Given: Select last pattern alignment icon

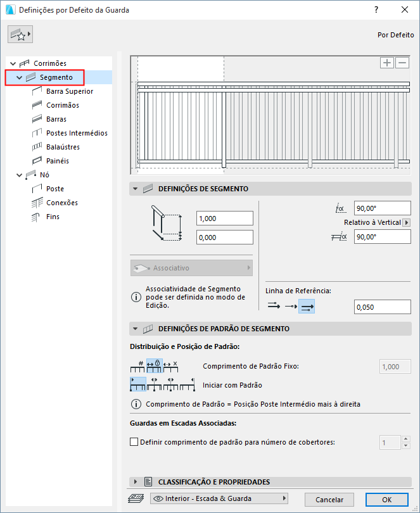Looking at the screenshot, I should 188,384.
